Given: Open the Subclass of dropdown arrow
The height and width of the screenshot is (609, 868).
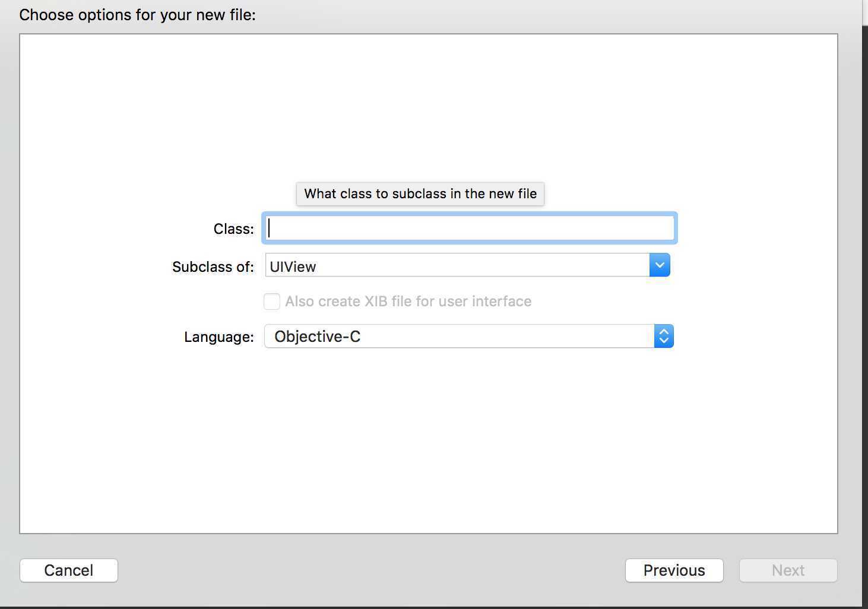Looking at the screenshot, I should pyautogui.click(x=660, y=265).
